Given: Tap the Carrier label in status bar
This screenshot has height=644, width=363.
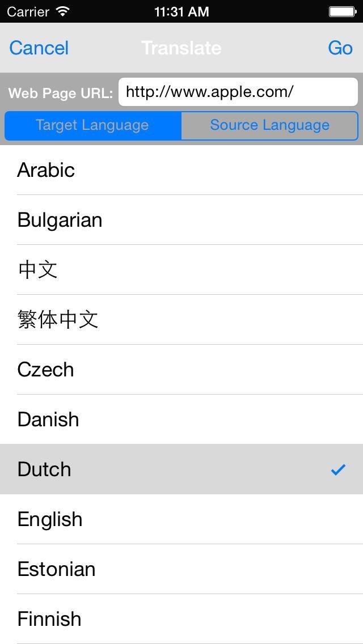Looking at the screenshot, I should point(28,11).
